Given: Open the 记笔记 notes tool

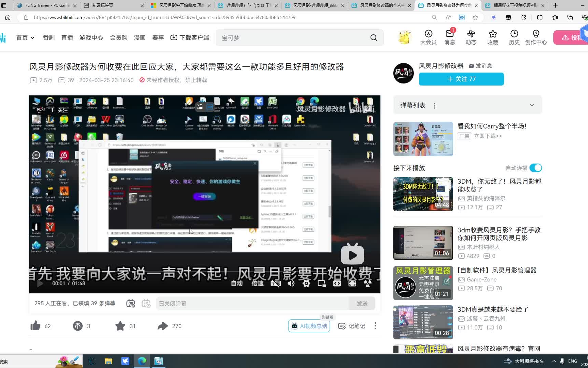Looking at the screenshot, I should 352,326.
